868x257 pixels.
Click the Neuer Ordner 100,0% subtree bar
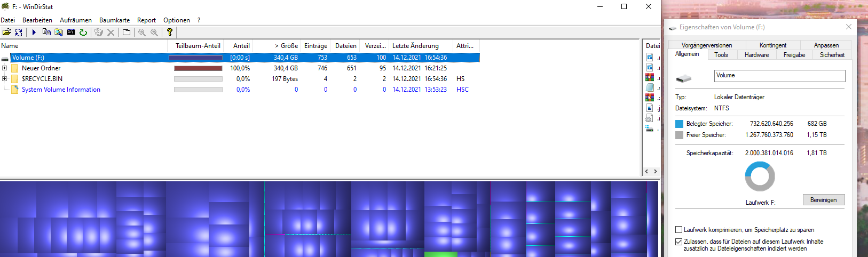click(198, 68)
